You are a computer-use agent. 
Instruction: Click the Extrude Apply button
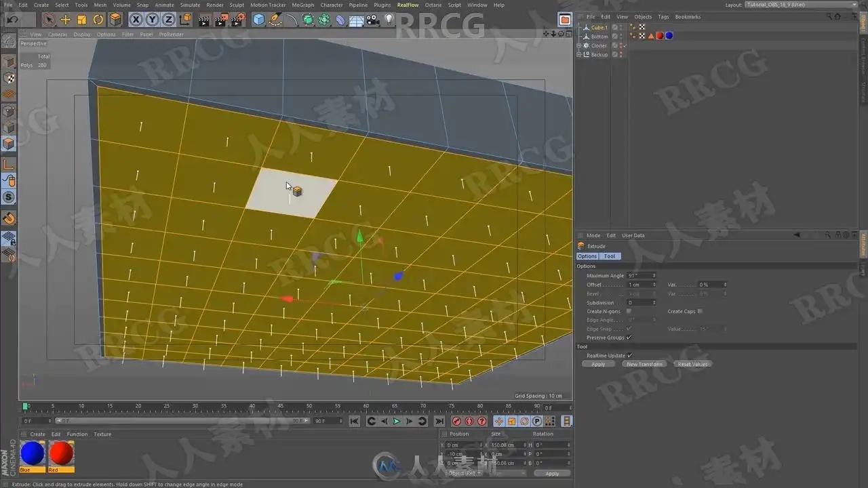598,364
